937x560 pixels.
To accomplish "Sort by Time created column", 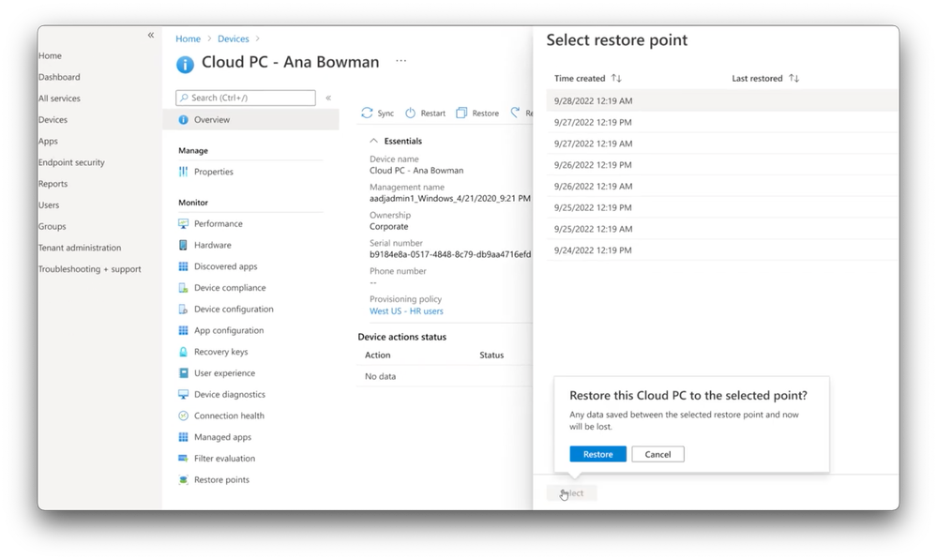I will 616,79.
